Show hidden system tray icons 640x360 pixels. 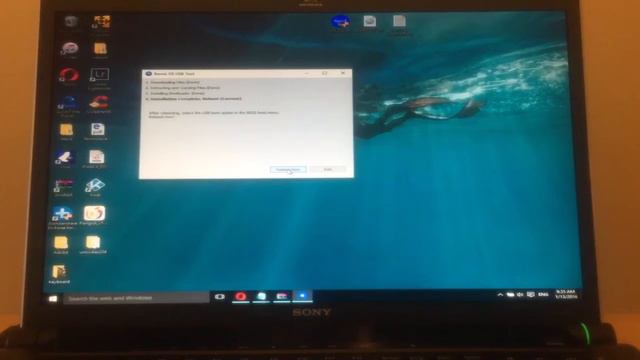pyautogui.click(x=500, y=295)
